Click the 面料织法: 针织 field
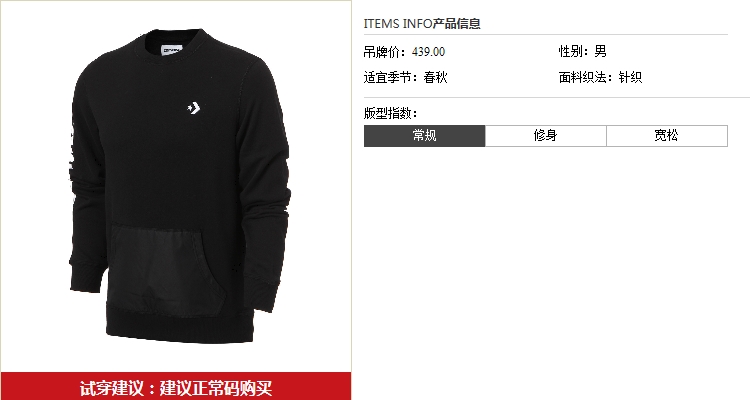 point(600,77)
